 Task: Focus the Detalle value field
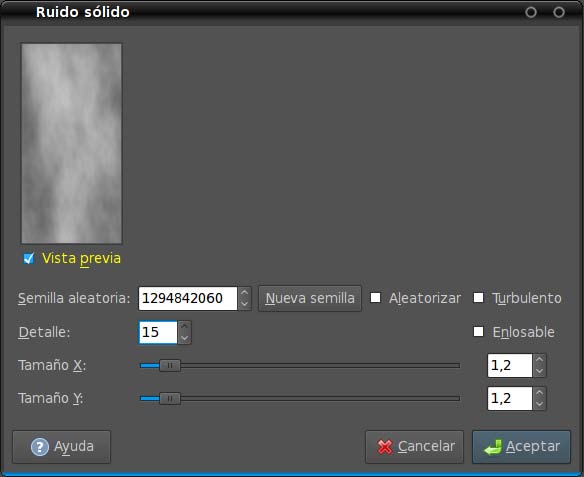coord(158,332)
